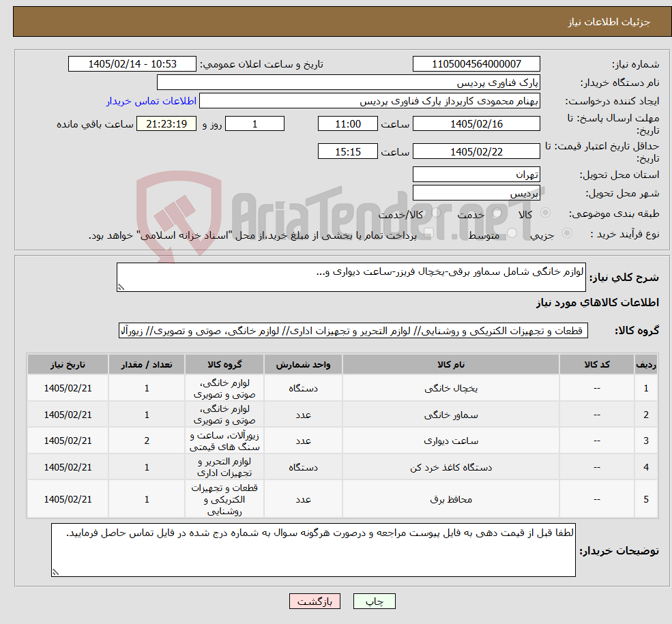The height and width of the screenshot is (624, 672).
Task: Click the گروه کالا field
Action: point(353,331)
